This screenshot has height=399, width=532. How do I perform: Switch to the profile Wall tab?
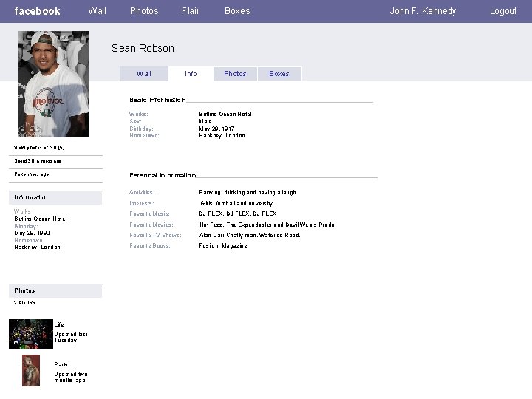click(x=144, y=74)
